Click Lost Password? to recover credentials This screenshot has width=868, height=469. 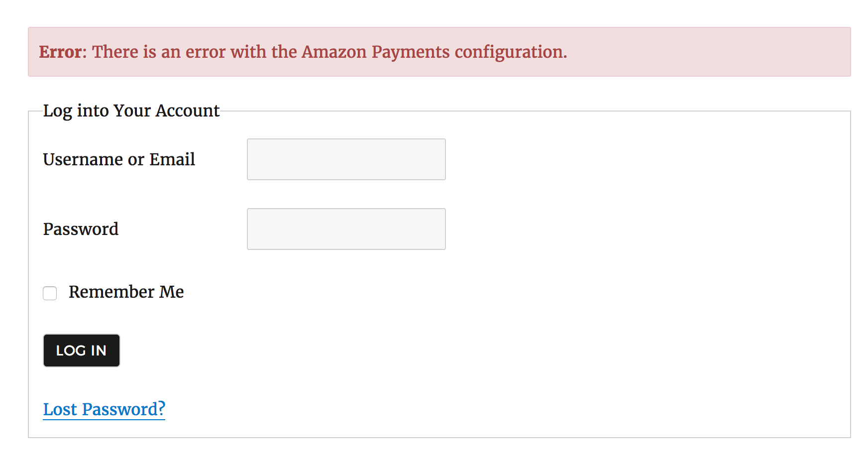(104, 409)
